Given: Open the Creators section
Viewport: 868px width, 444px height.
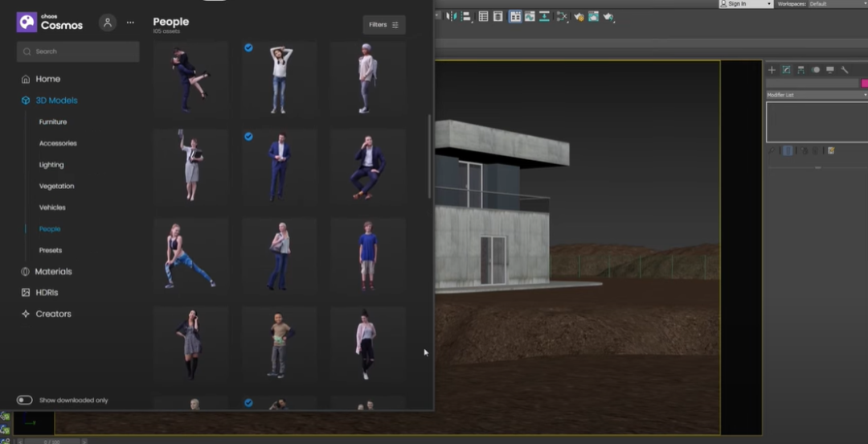Looking at the screenshot, I should (x=53, y=314).
